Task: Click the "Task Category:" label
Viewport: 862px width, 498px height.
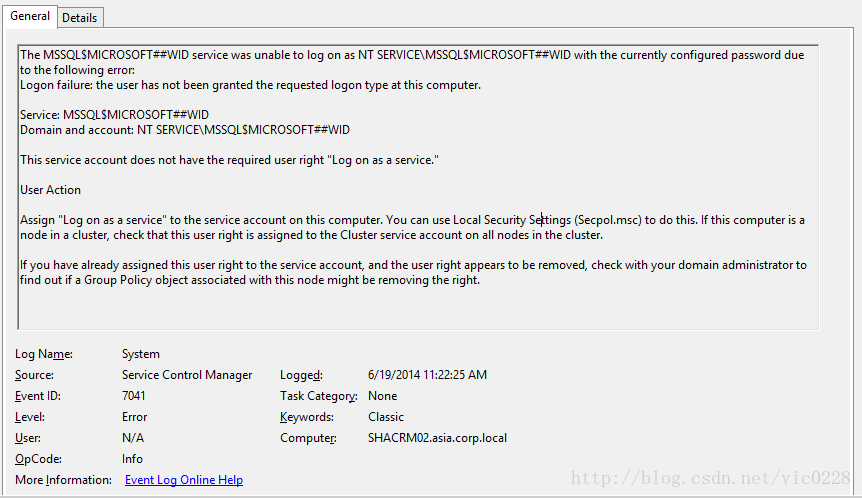Action: 319,396
